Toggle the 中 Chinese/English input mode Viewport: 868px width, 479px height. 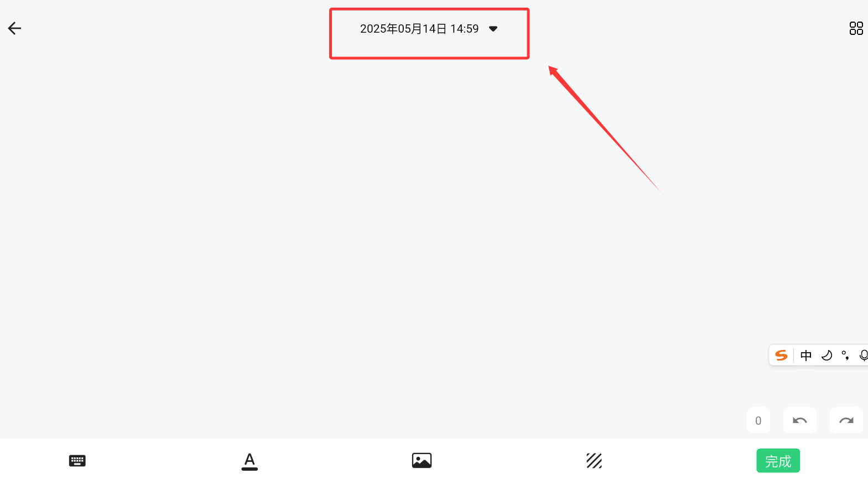pyautogui.click(x=806, y=356)
